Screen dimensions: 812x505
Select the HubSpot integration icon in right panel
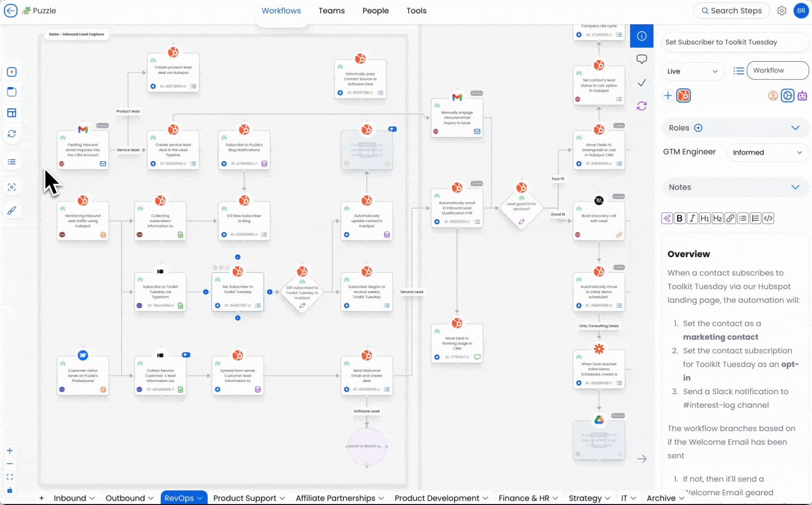tap(683, 95)
